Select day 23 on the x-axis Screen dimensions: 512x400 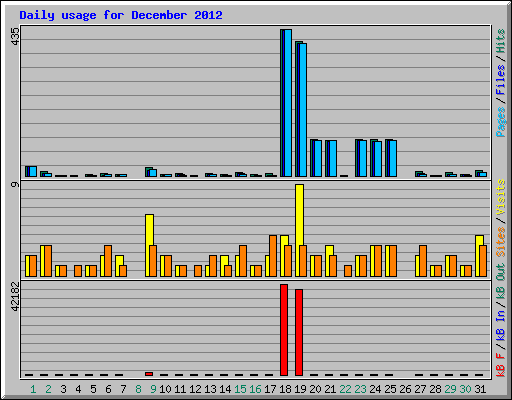pyautogui.click(x=360, y=389)
